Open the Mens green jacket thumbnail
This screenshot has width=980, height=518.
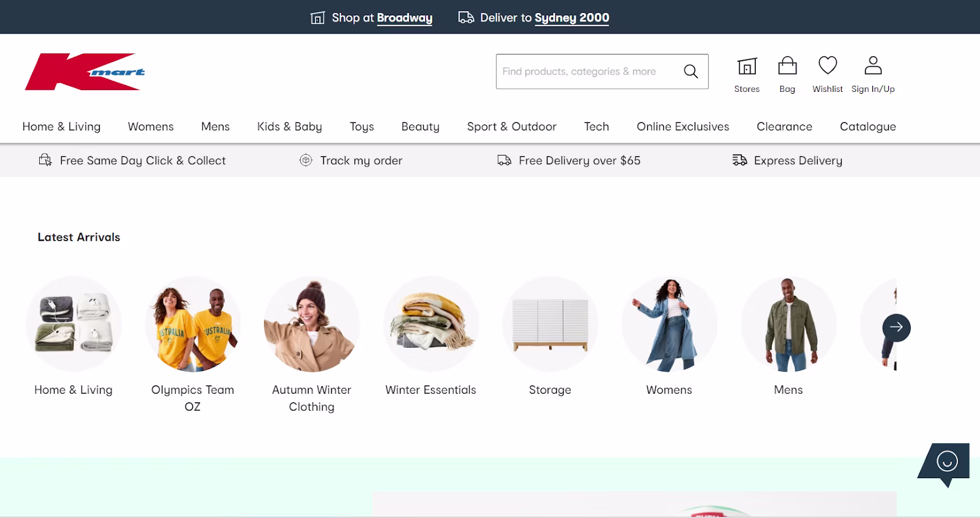click(788, 324)
